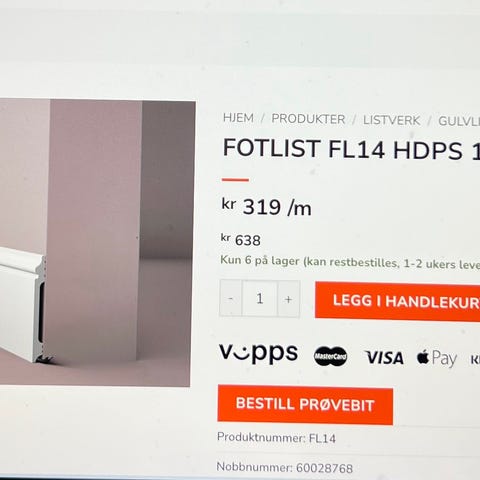Open the skirting board product image
This screenshot has width=480, height=480.
pos(97,243)
